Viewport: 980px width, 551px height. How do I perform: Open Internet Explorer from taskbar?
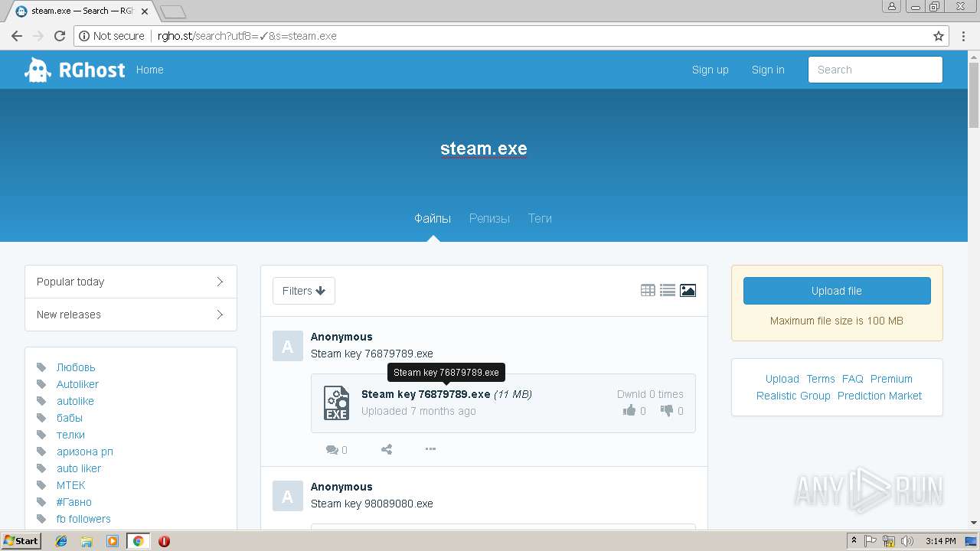pos(61,541)
